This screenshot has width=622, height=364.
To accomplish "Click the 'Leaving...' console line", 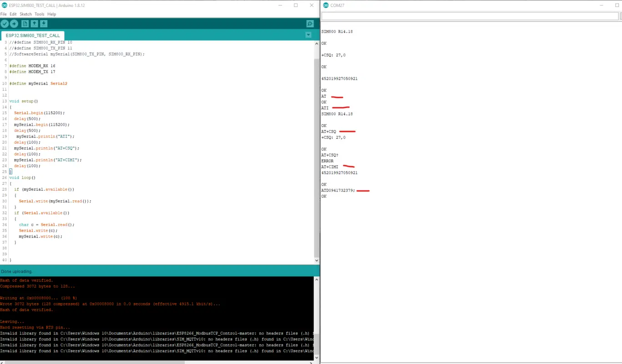I will tap(12, 322).
